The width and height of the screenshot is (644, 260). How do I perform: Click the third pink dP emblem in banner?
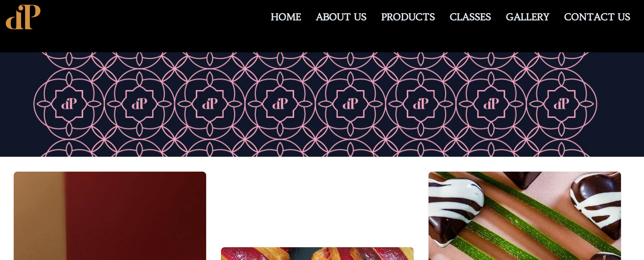tap(210, 104)
